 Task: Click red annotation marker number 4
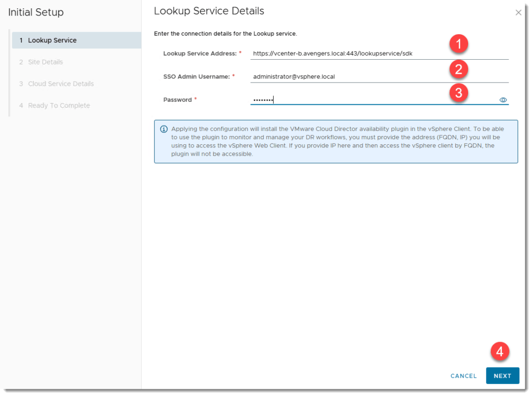(499, 351)
